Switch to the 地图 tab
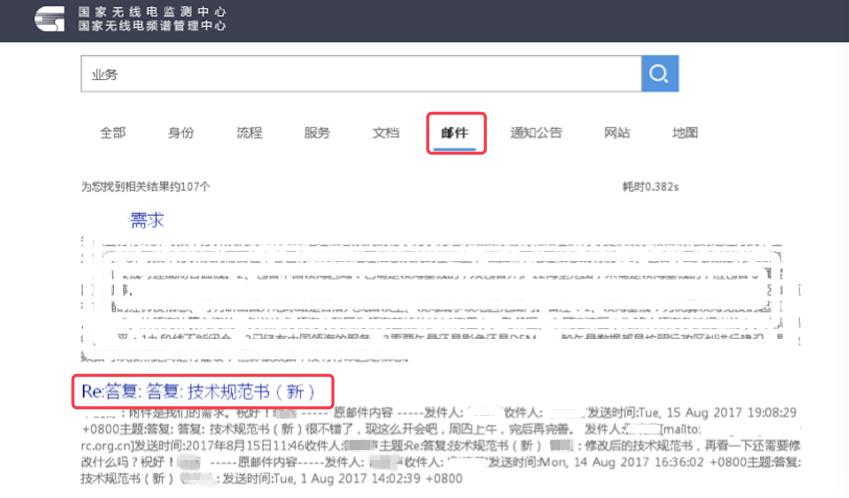849x498 pixels. [685, 133]
